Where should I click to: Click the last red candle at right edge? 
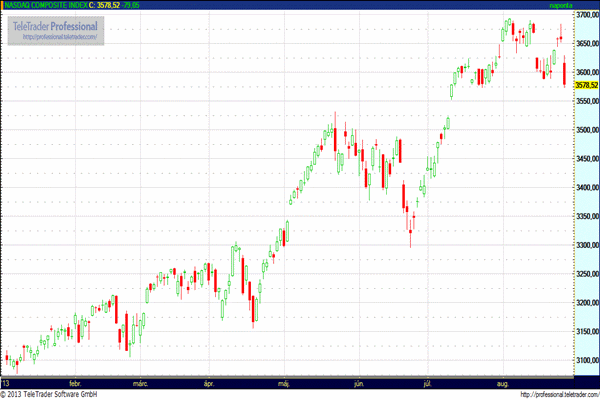click(565, 72)
